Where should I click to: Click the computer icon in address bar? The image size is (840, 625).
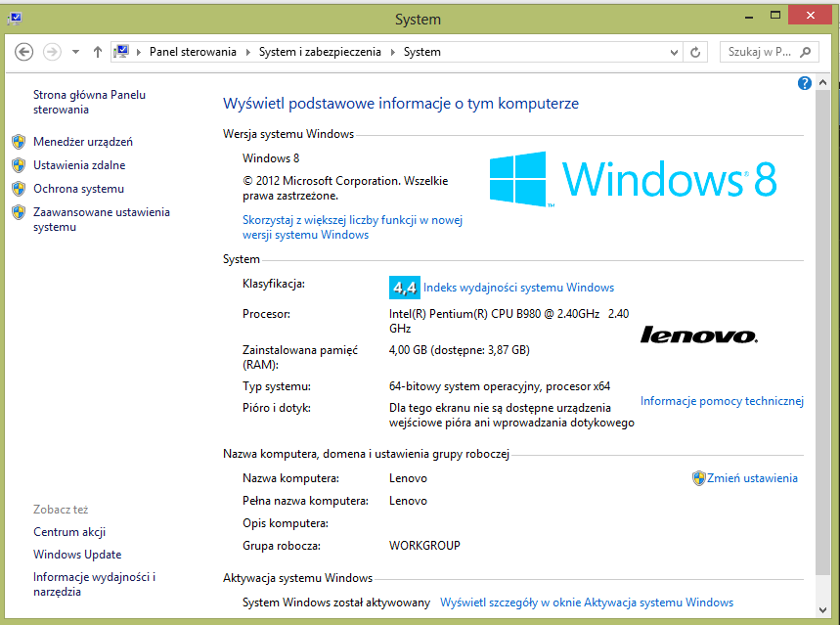[121, 52]
